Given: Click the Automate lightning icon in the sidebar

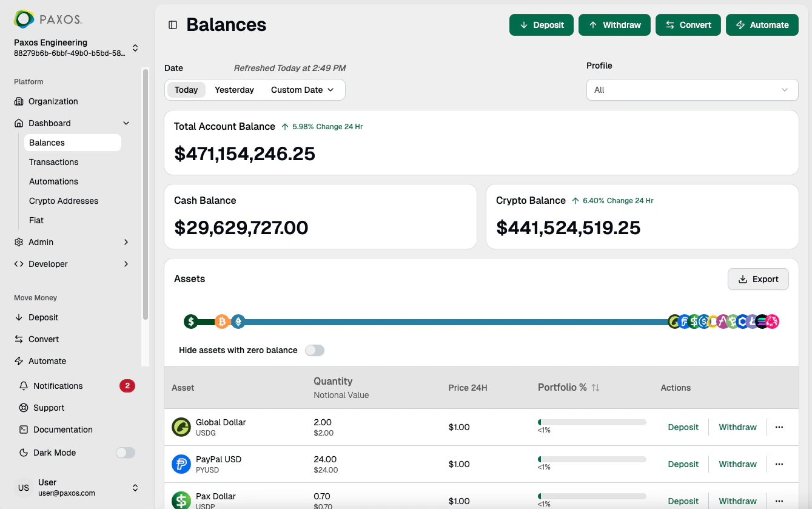Looking at the screenshot, I should [19, 361].
